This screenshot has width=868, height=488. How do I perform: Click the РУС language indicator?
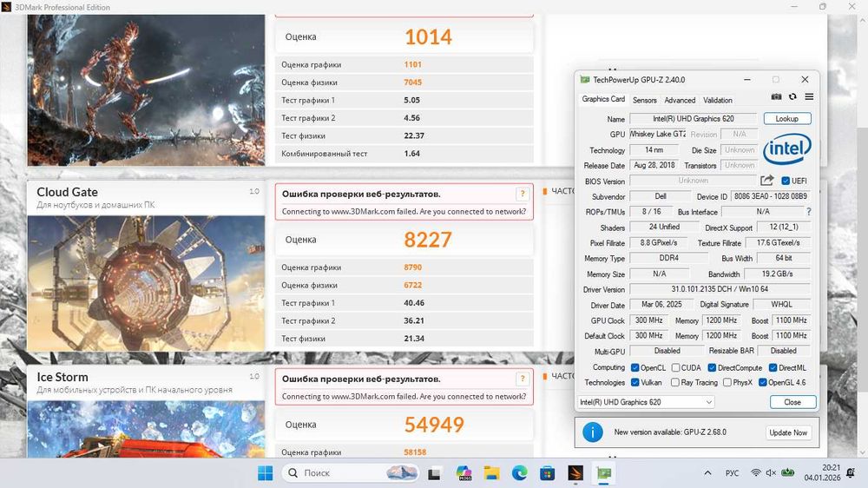pyautogui.click(x=732, y=473)
